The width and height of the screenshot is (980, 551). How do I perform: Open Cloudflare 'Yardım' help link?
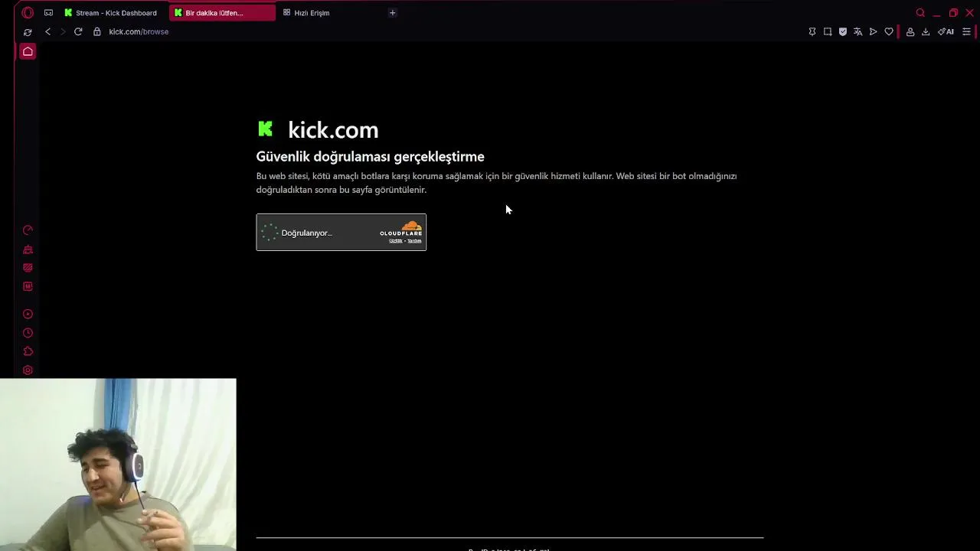pos(414,241)
